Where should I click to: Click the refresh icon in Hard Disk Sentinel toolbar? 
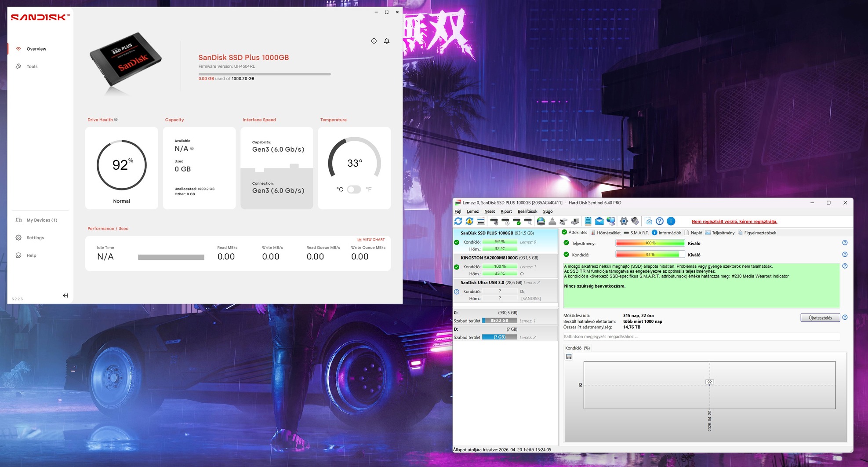tap(458, 221)
